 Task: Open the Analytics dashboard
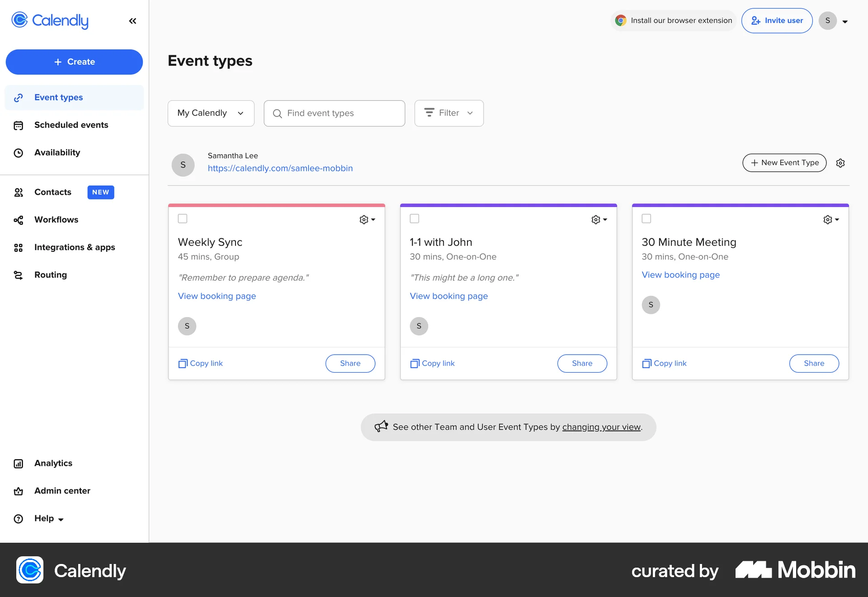pos(53,463)
